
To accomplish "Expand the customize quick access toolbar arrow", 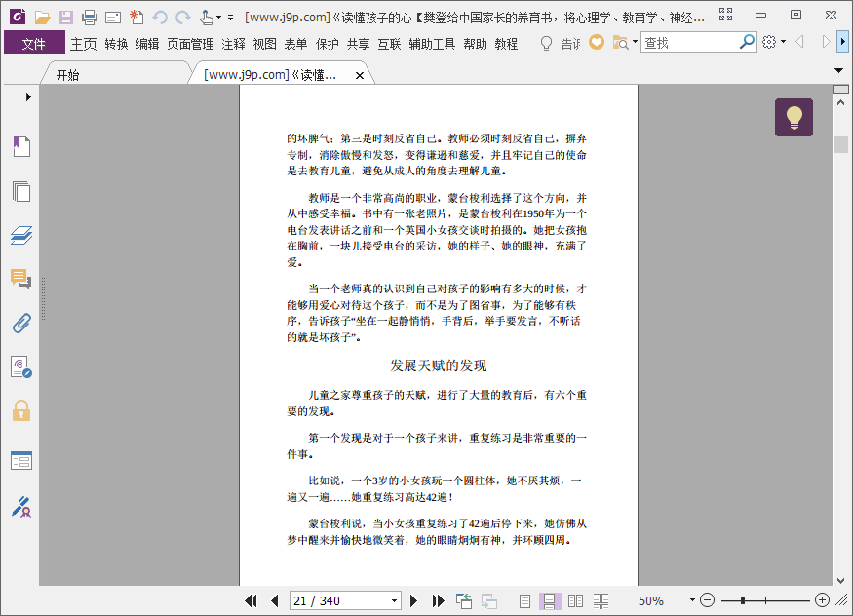I will click(231, 18).
